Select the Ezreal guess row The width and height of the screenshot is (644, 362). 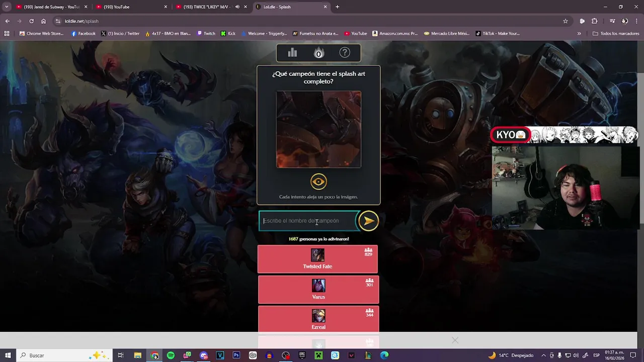318,319
